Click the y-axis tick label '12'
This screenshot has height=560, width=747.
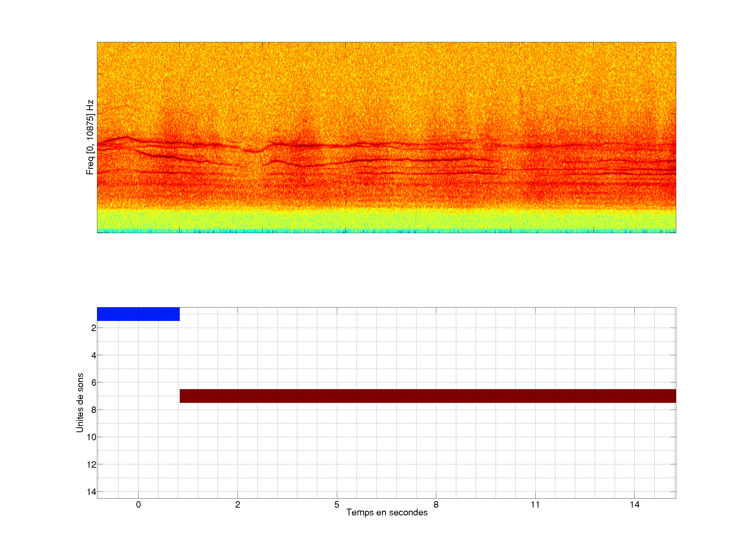tap(92, 465)
